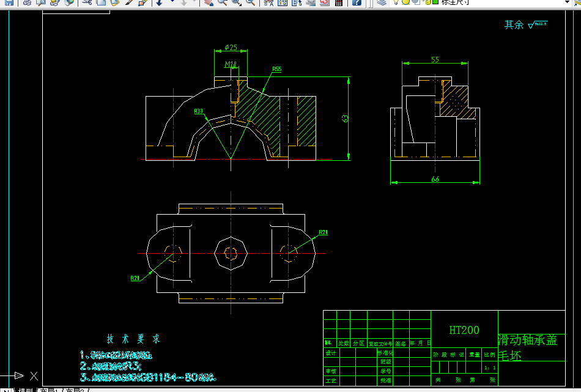This screenshot has width=581, height=392.
Task: Open the Properties palette icon
Action: 268,2
